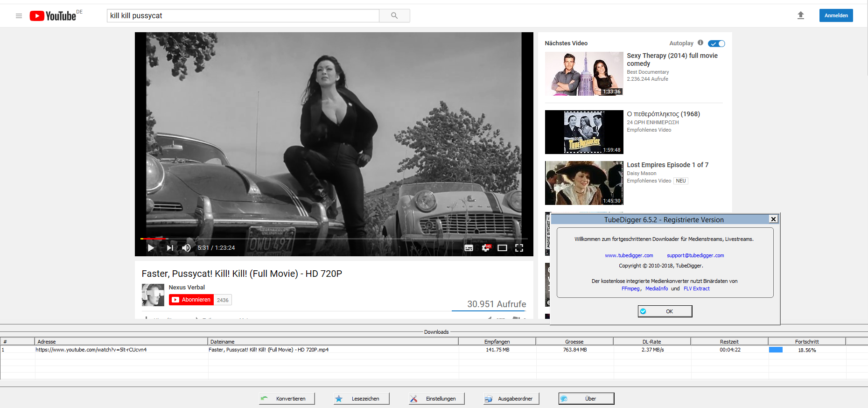The width and height of the screenshot is (868, 408).
Task: Click the Autoplay info icon
Action: 700,43
